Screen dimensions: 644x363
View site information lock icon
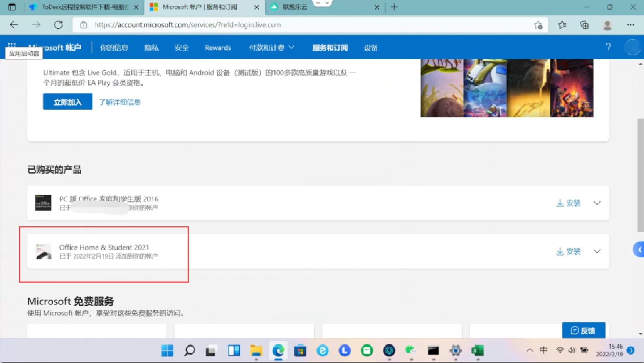[x=84, y=25]
